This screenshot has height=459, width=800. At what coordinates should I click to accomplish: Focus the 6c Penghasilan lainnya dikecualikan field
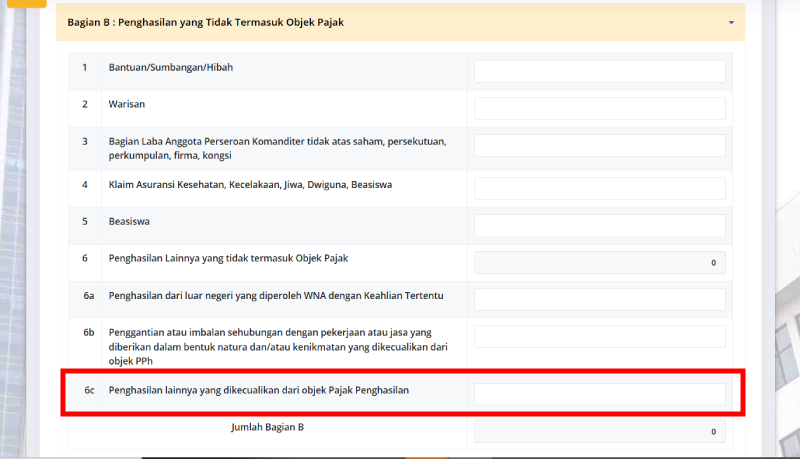599,394
